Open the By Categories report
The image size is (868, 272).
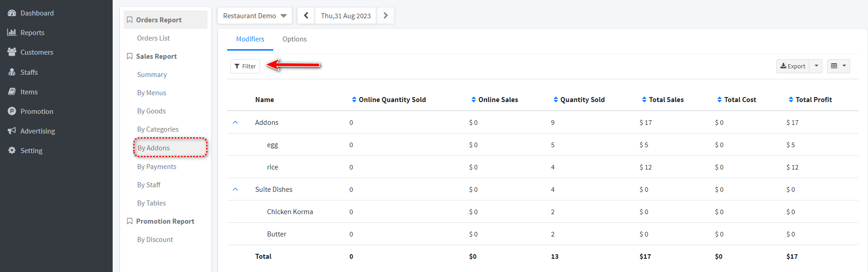pyautogui.click(x=158, y=129)
